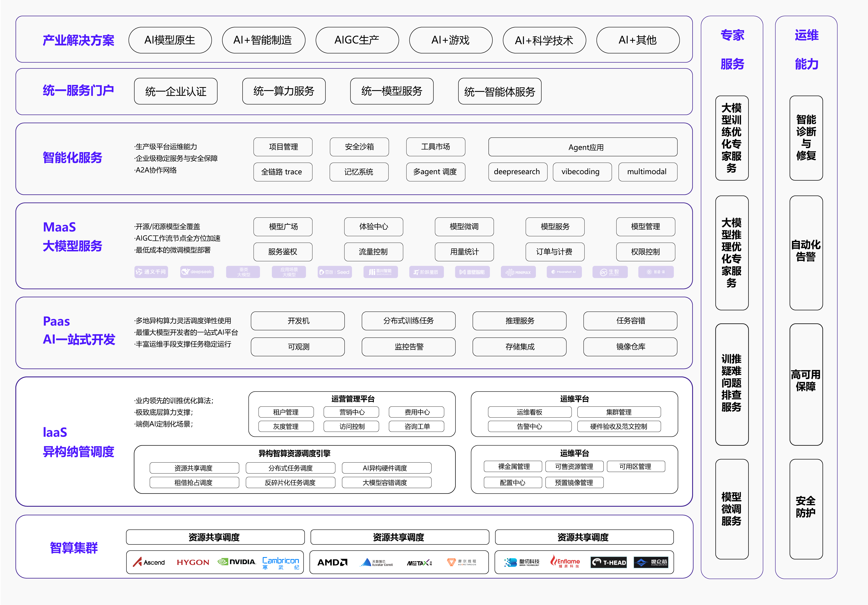Screen dimensions: 868x605
Task: Click the NVIDIA logo
Action: [x=237, y=562]
